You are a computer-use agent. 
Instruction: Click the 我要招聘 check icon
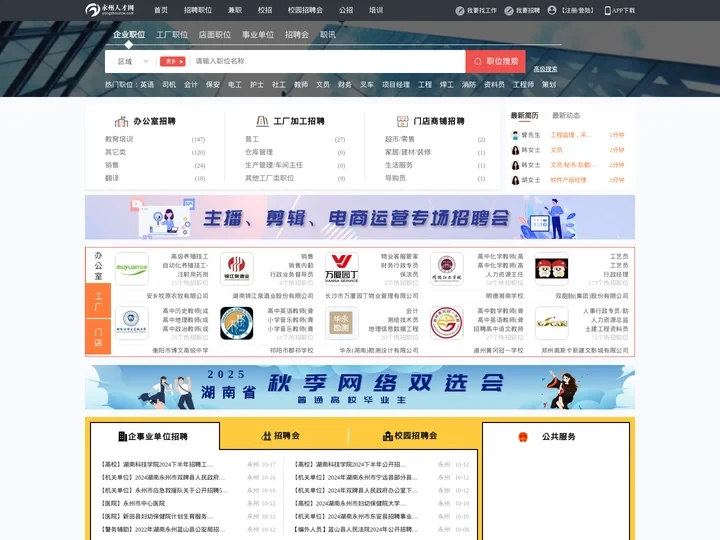(509, 11)
